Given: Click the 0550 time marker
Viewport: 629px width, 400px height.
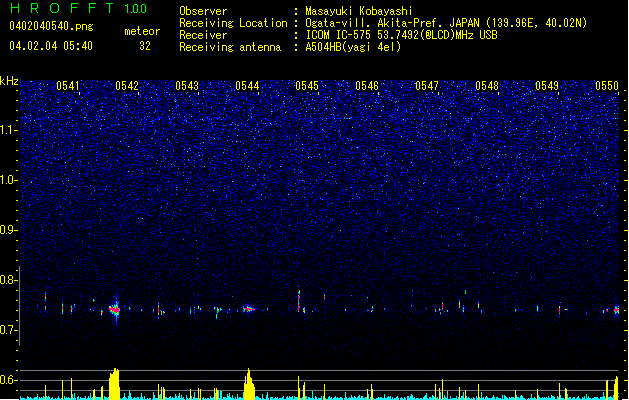Looking at the screenshot, I should point(607,86).
